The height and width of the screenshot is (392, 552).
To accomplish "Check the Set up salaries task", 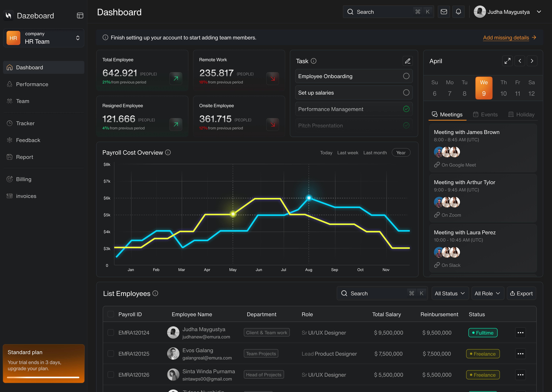I will click(406, 92).
